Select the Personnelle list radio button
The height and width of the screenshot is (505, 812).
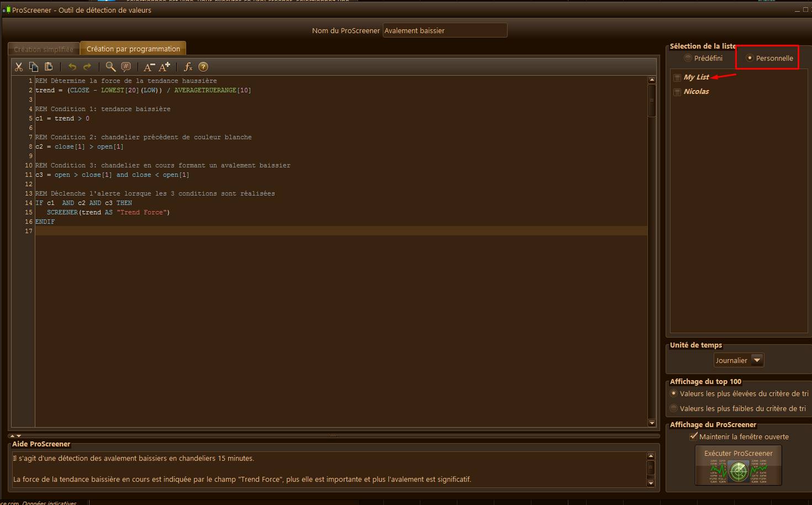point(750,58)
